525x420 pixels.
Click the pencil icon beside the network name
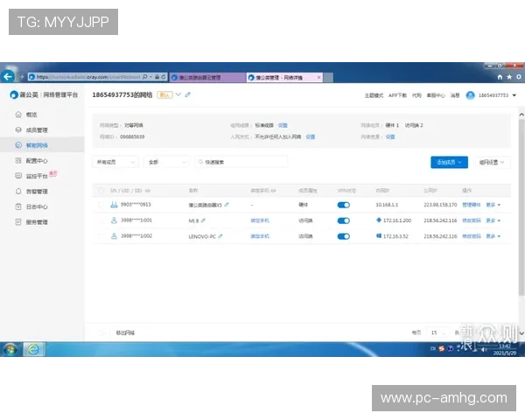point(188,94)
